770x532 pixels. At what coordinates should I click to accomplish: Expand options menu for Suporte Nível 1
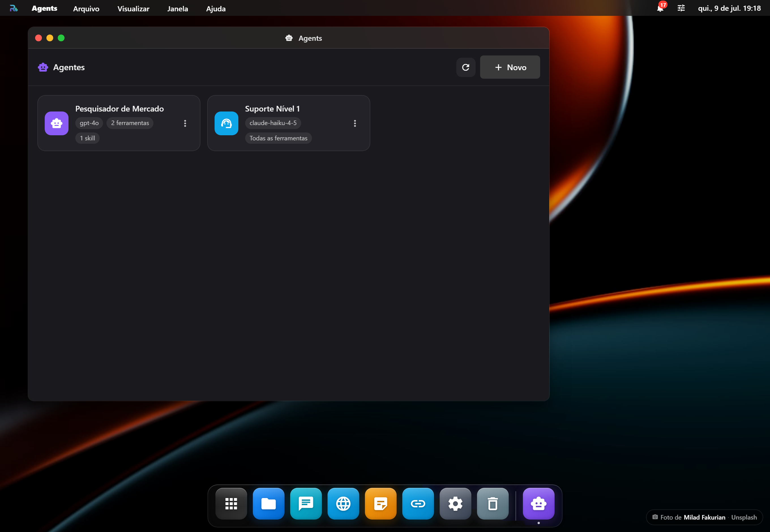(x=355, y=123)
